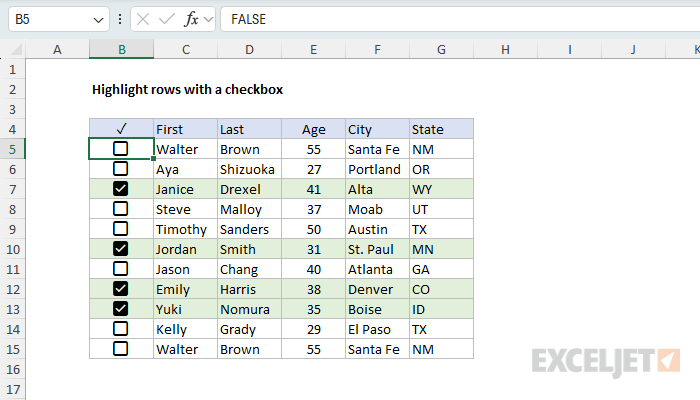The width and height of the screenshot is (700, 400).
Task: Click the cell containing 'Janice'
Action: point(186,189)
